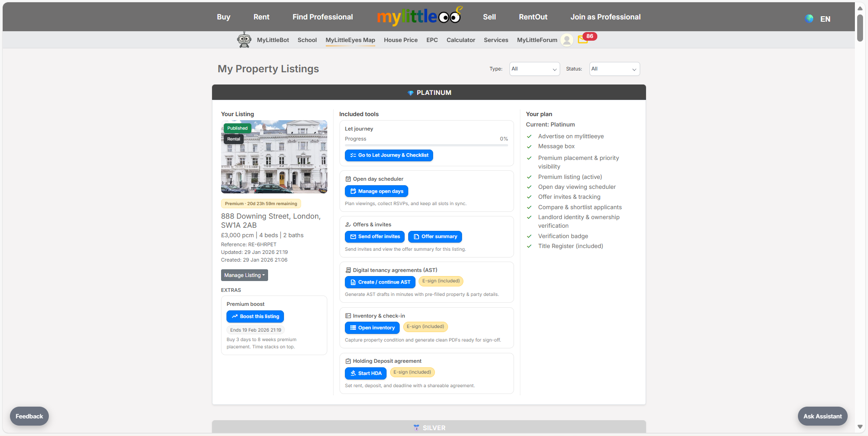
Task: Click the globe language icon
Action: tap(809, 19)
